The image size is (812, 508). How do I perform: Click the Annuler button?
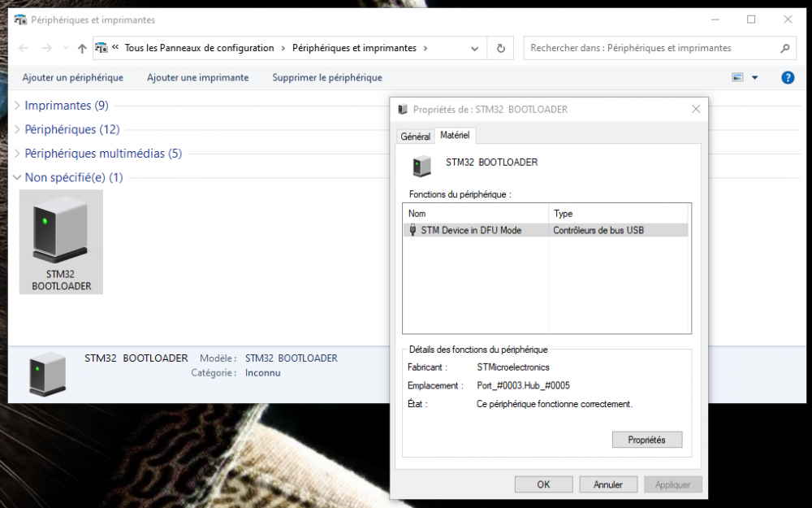(x=607, y=484)
